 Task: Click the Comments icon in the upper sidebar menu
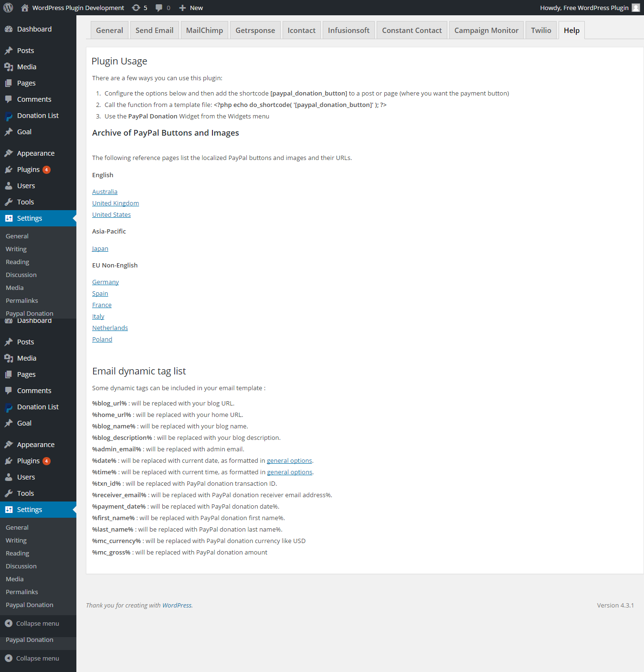tap(9, 99)
